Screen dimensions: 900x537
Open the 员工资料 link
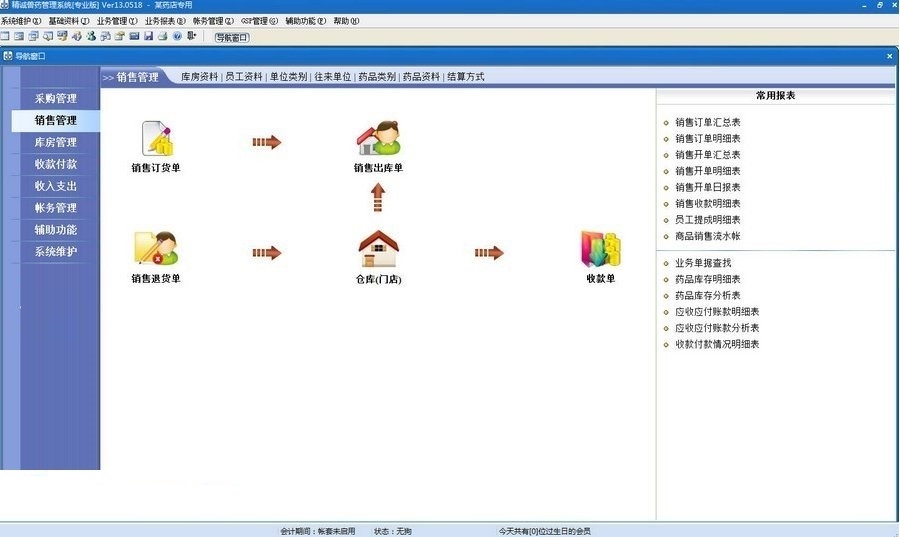click(244, 76)
